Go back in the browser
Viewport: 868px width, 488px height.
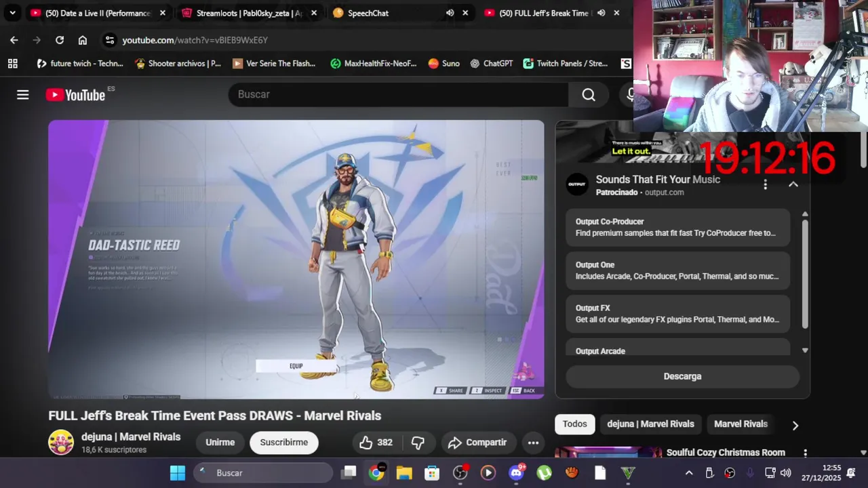click(14, 40)
